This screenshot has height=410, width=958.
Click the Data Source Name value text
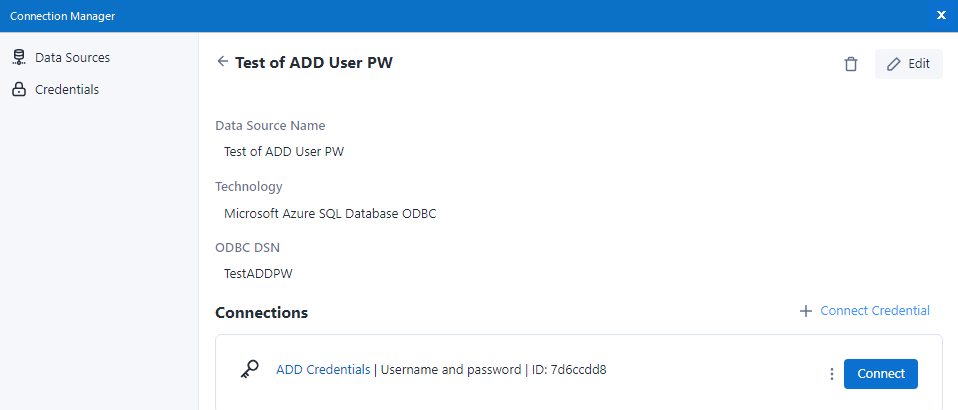click(283, 152)
